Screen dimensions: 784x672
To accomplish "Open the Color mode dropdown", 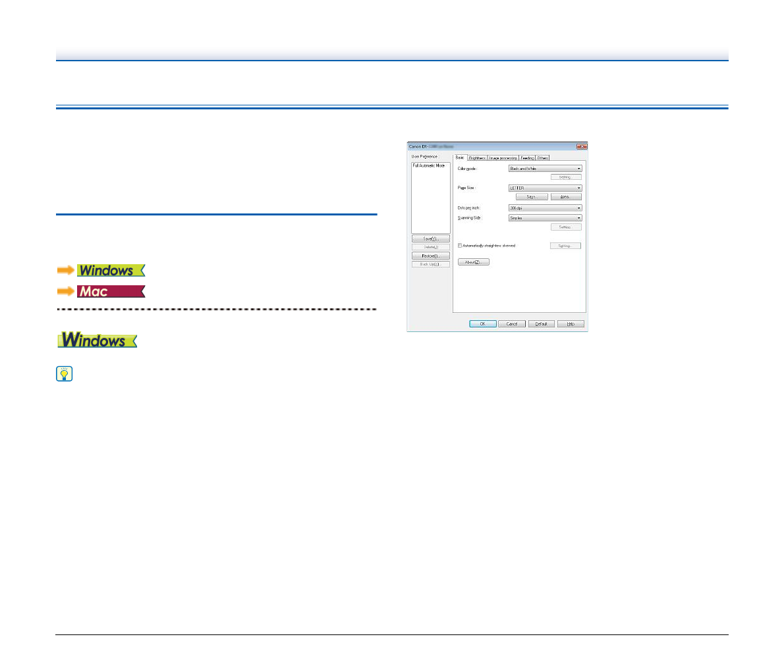I will [x=545, y=169].
